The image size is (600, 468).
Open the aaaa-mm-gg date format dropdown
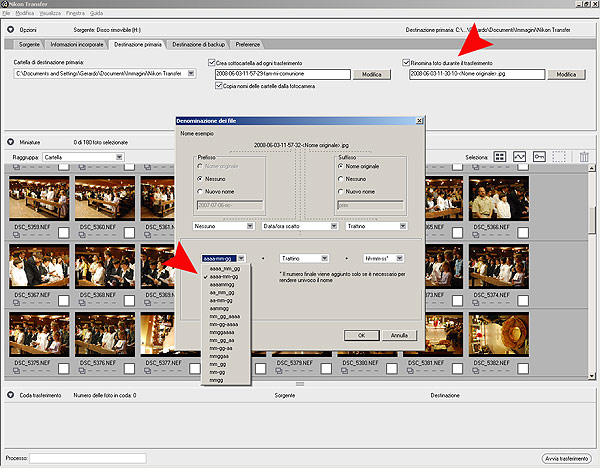tap(241, 258)
